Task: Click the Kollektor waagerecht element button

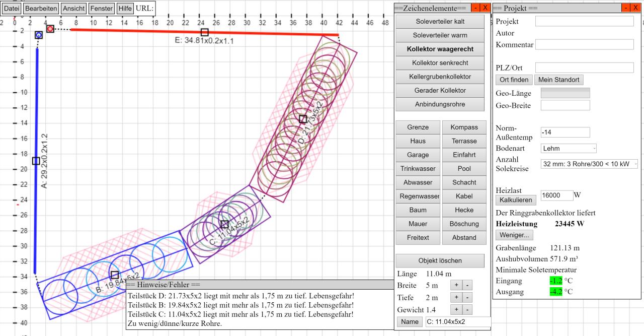Action: coord(440,49)
